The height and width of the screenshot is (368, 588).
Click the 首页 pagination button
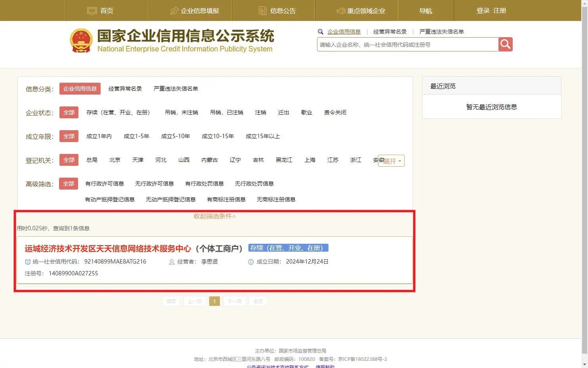[171, 302]
